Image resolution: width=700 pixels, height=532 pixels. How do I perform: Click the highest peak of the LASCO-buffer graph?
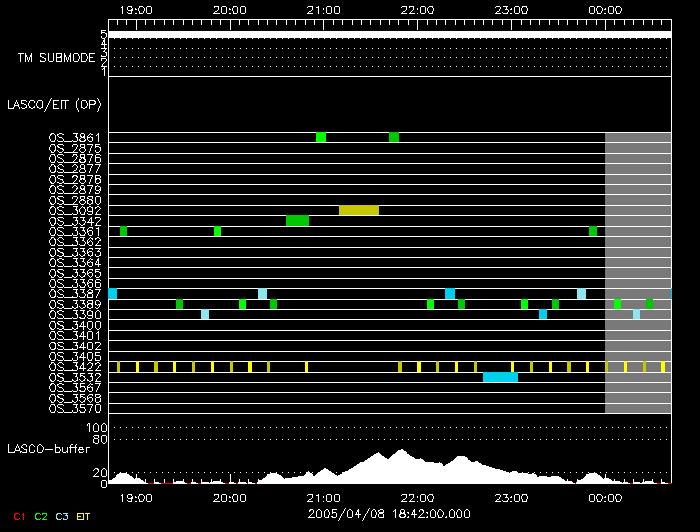402,453
